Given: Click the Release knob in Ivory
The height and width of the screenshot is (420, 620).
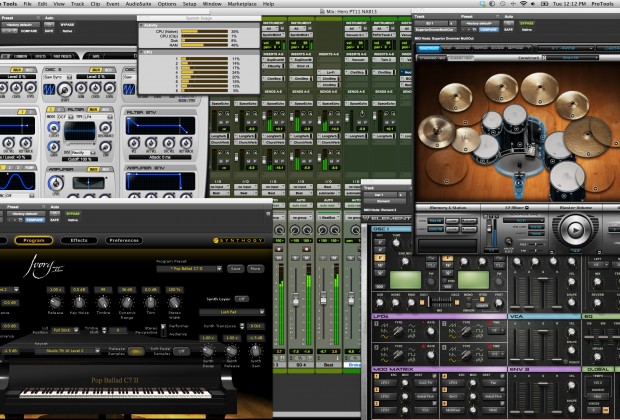Looking at the screenshot, I should click(55, 303).
